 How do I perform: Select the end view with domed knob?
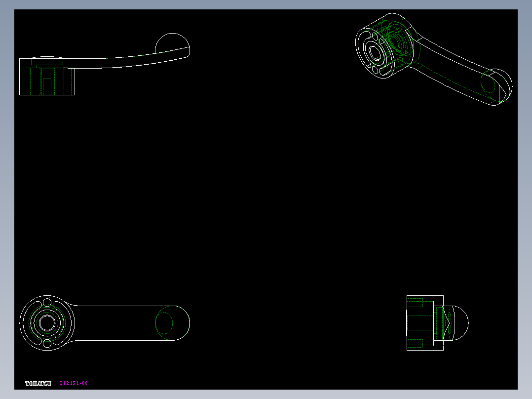(437, 323)
